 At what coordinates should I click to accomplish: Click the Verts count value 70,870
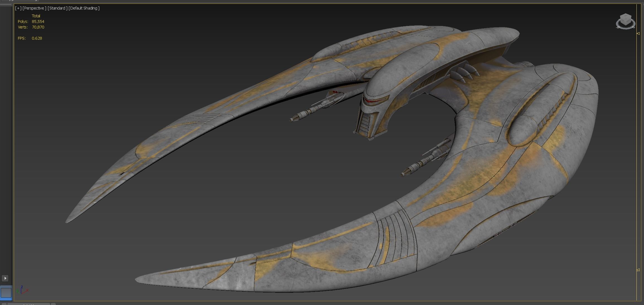(38, 27)
